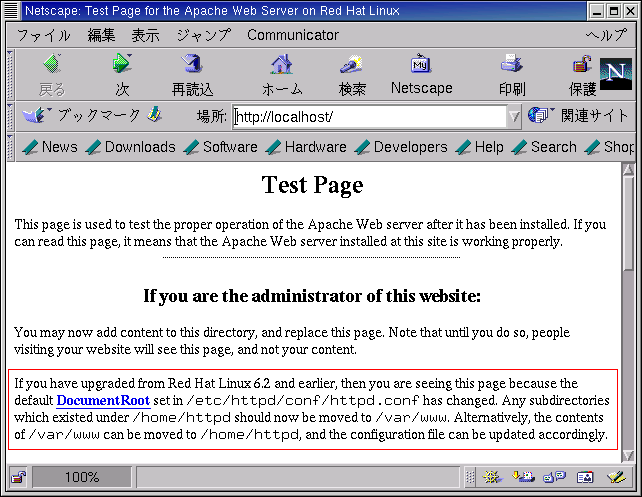Click the Netscape N logo

click(x=616, y=74)
